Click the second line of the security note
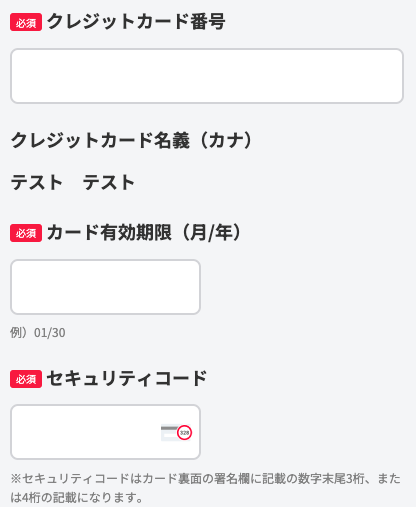The height and width of the screenshot is (507, 417). coord(77,498)
